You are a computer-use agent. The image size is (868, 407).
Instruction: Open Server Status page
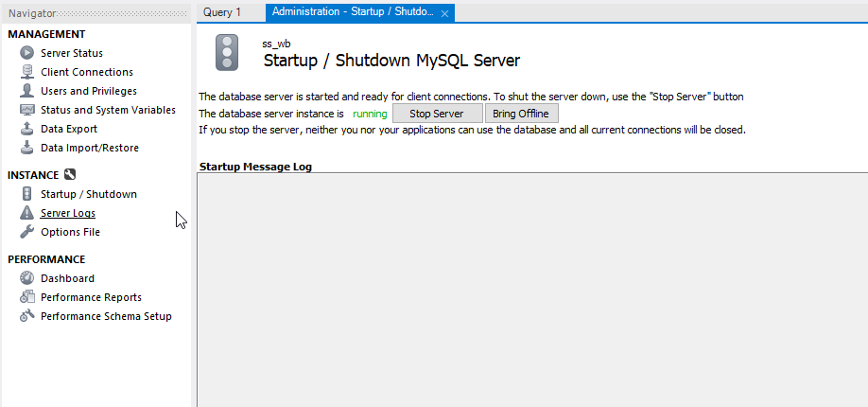pyautogui.click(x=72, y=53)
